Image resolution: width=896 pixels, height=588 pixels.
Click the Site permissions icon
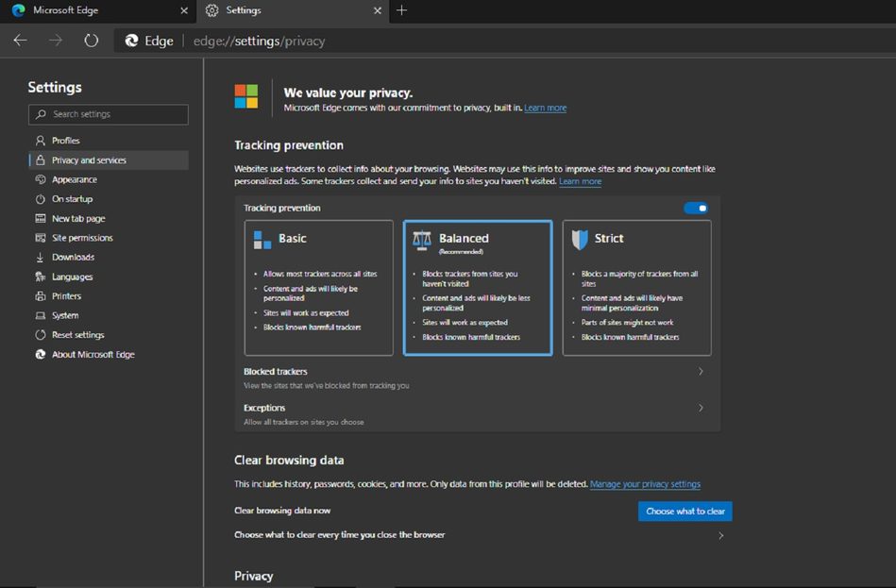point(40,238)
